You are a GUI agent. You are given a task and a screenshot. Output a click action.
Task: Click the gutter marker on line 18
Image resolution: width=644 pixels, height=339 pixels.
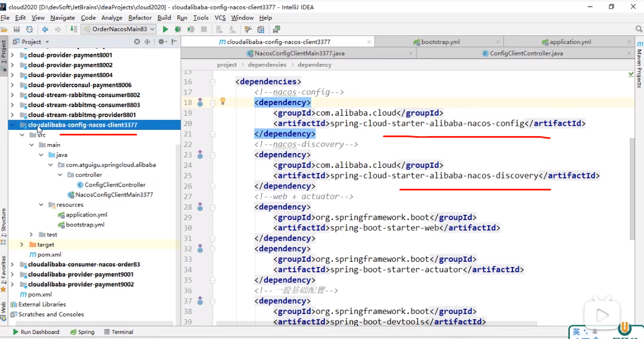pos(200,102)
